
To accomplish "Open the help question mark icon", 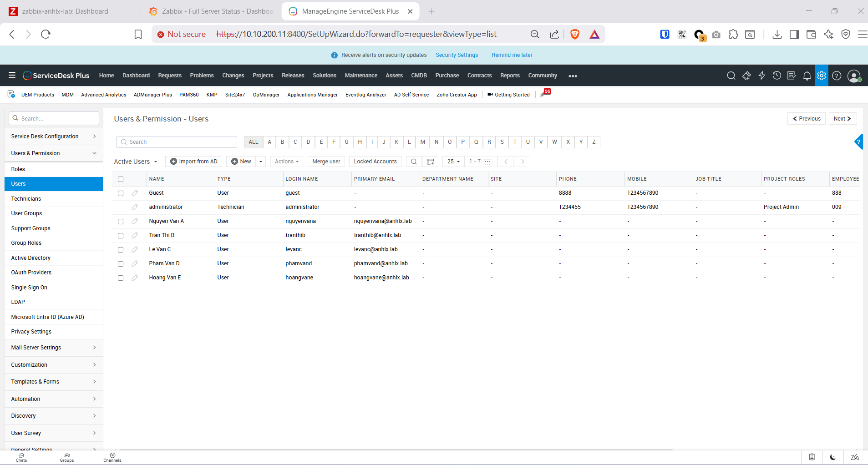I will click(x=837, y=76).
